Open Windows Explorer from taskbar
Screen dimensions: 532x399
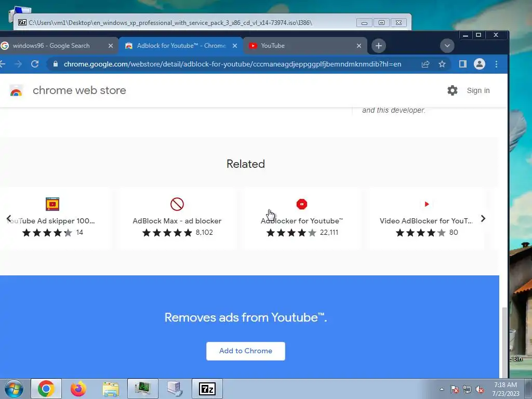(111, 389)
